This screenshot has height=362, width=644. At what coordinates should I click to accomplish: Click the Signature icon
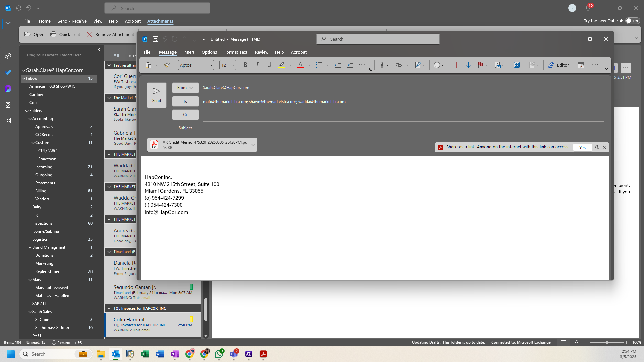418,65
